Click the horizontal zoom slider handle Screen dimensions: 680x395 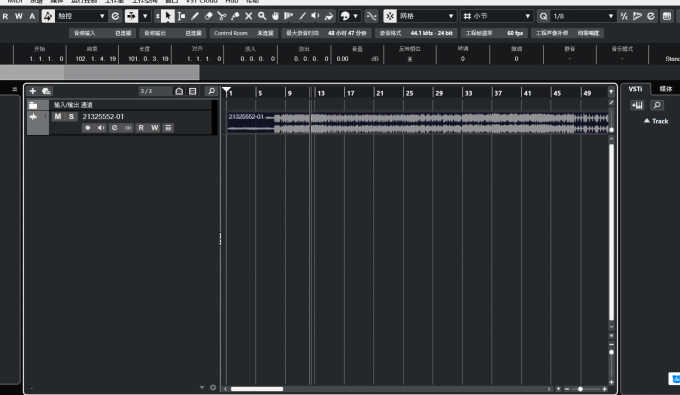point(580,389)
